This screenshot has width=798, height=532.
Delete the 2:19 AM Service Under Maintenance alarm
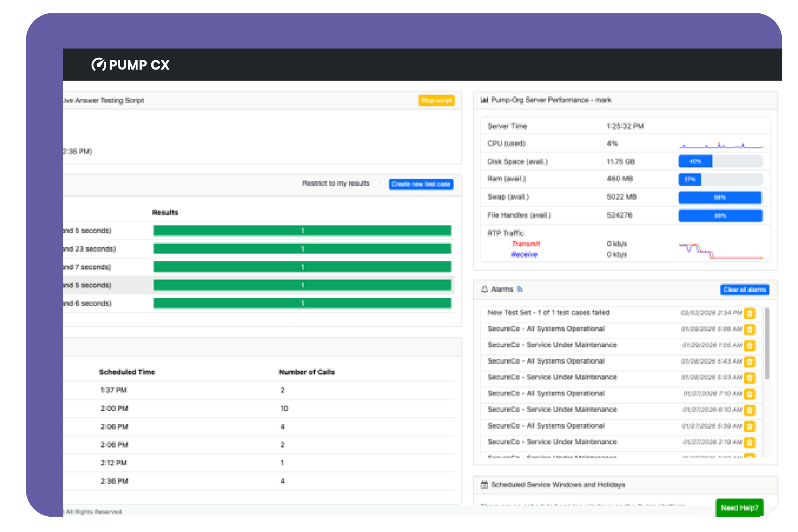(x=749, y=442)
